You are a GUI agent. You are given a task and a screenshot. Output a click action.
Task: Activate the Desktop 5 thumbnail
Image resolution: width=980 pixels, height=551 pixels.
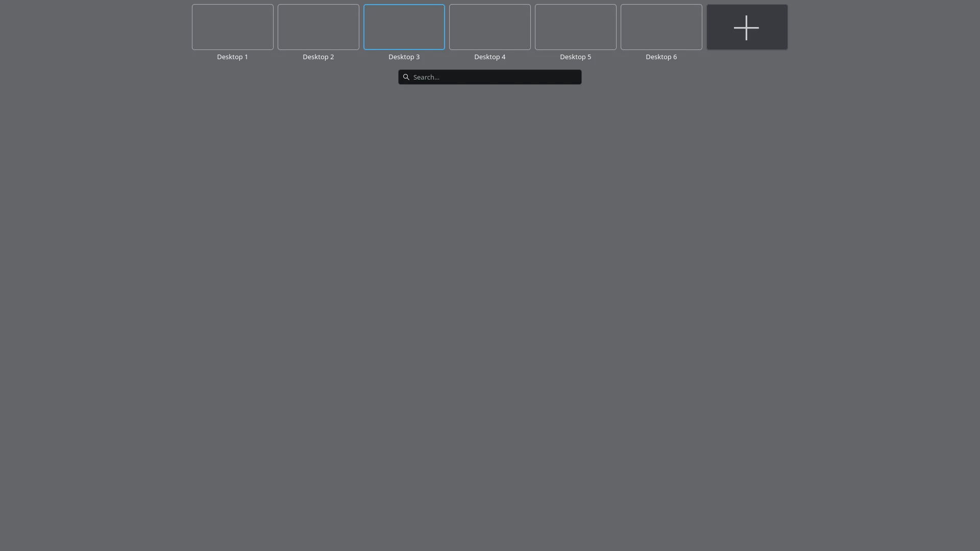pyautogui.click(x=575, y=27)
